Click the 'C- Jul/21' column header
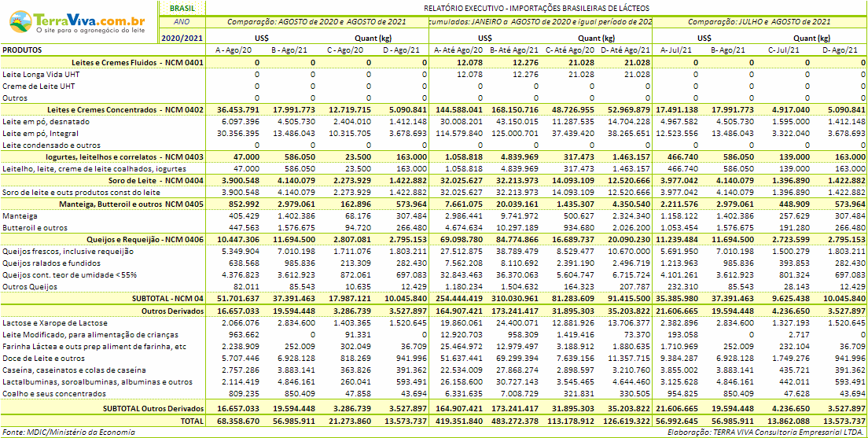This screenshot has height=438, width=868. pos(785,50)
